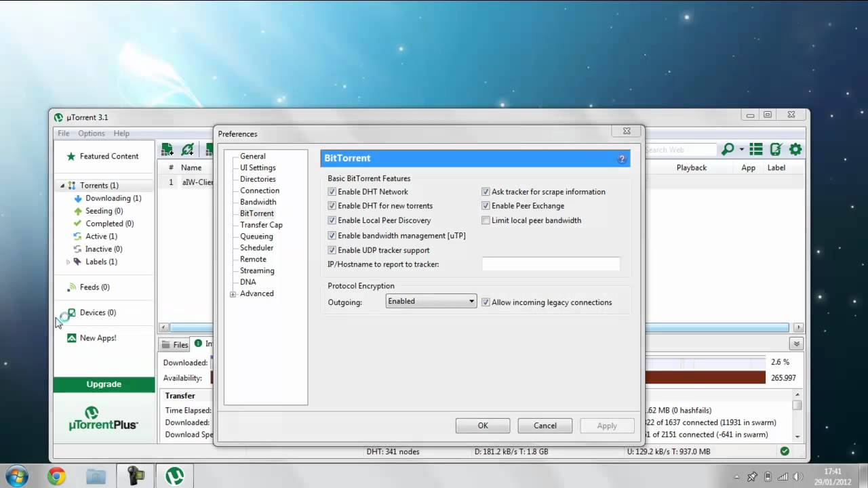Open Chrome from the taskbar
The height and width of the screenshot is (488, 868).
(56, 476)
